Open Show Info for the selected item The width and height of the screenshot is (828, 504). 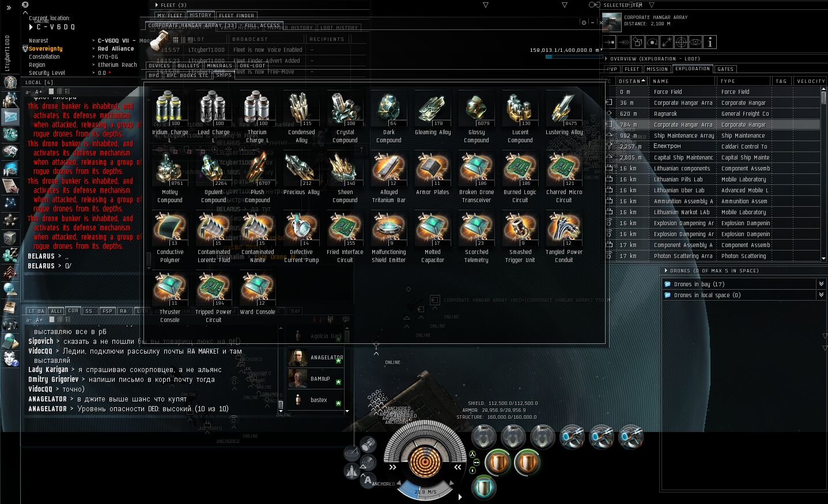710,42
